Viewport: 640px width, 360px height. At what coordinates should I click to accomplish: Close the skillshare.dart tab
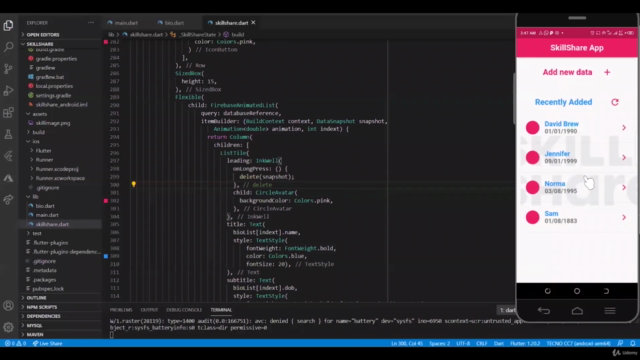253,22
